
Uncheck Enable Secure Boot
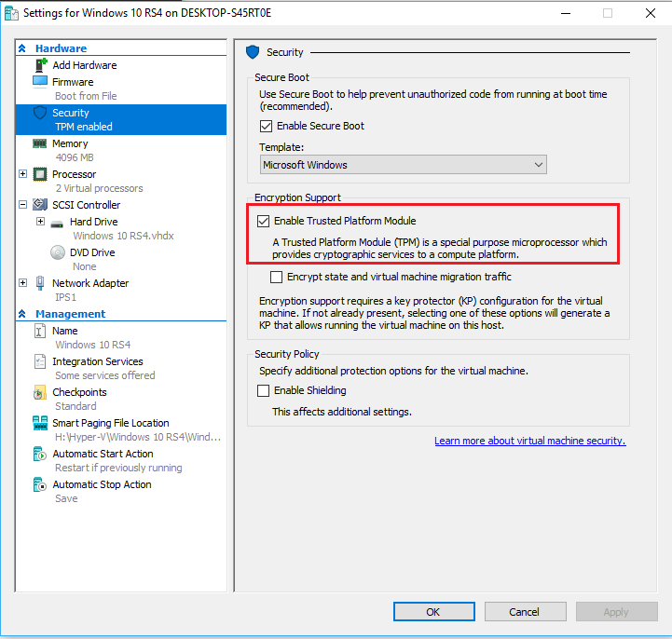click(x=266, y=126)
